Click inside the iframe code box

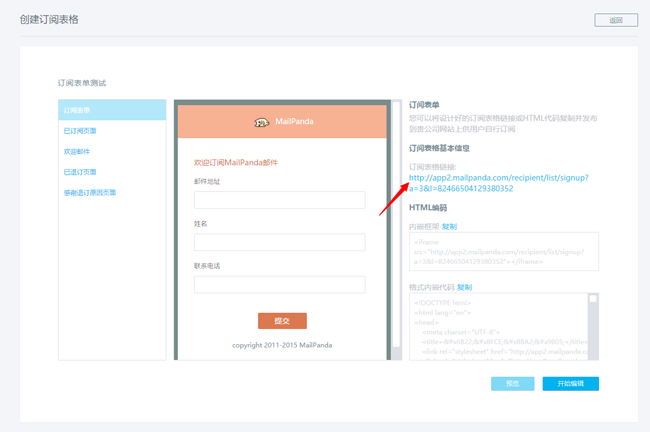(x=503, y=251)
